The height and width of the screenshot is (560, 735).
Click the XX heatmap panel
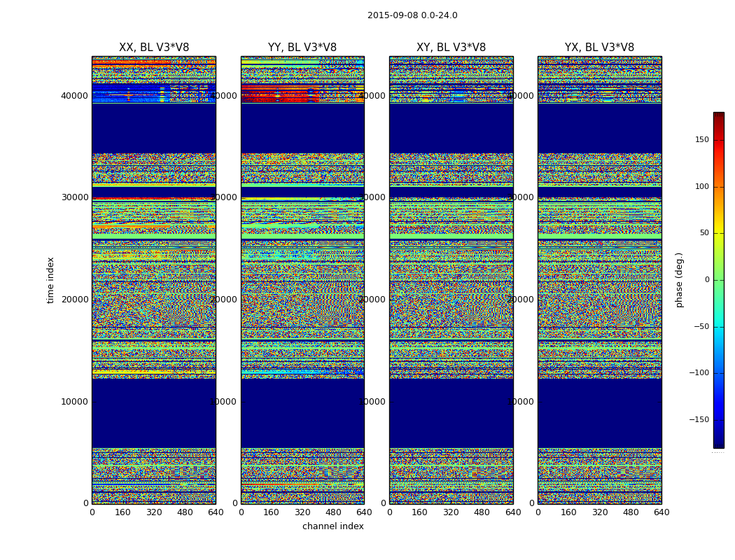click(x=154, y=280)
